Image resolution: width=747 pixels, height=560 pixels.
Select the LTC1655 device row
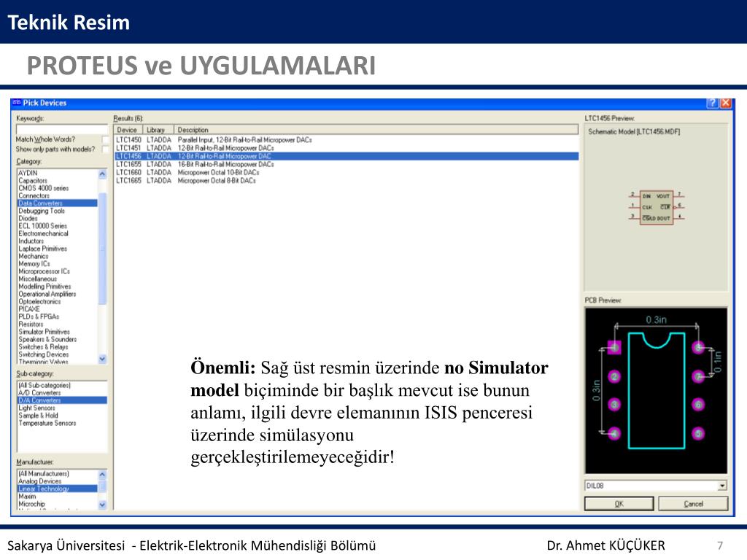tap(347, 164)
